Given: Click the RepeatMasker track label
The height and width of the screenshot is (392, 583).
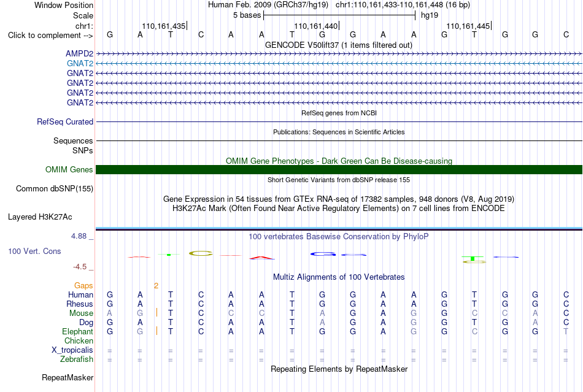Looking at the screenshot, I should (68, 378).
